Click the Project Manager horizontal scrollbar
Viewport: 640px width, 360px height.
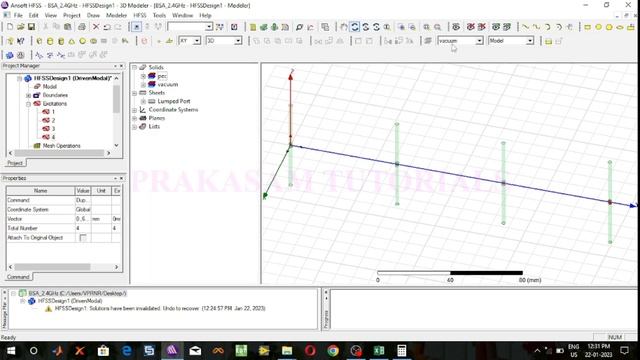[x=59, y=153]
